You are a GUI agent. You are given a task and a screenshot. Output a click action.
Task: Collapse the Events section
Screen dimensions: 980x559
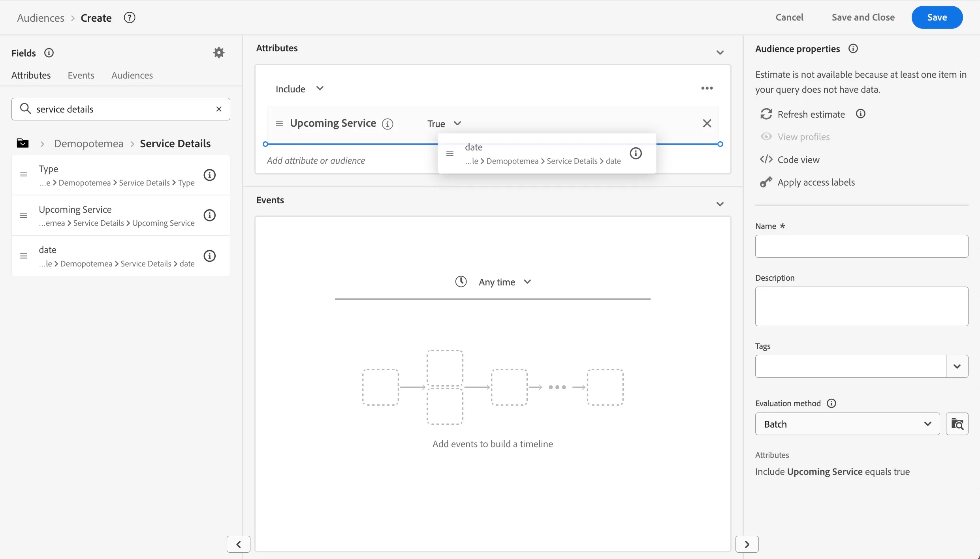[720, 204]
